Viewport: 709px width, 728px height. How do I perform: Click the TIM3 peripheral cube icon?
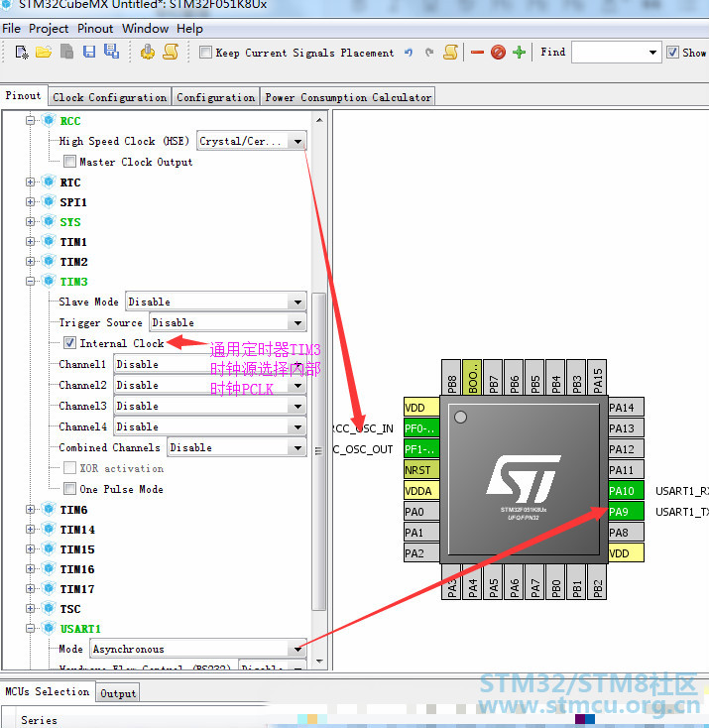pyautogui.click(x=49, y=281)
